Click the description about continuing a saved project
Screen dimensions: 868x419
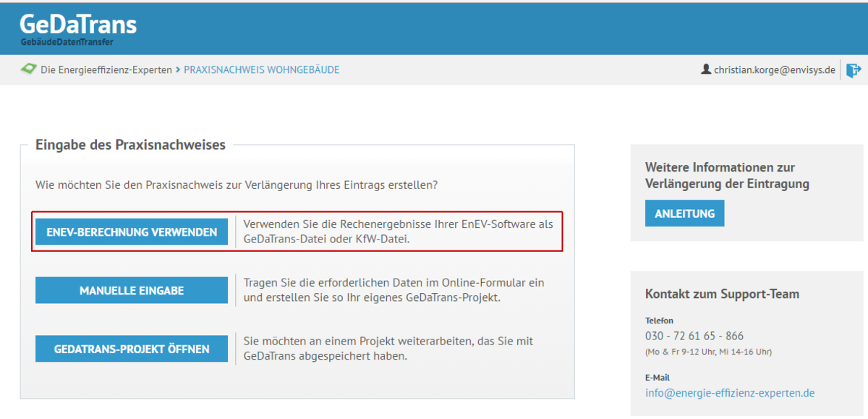(x=388, y=349)
